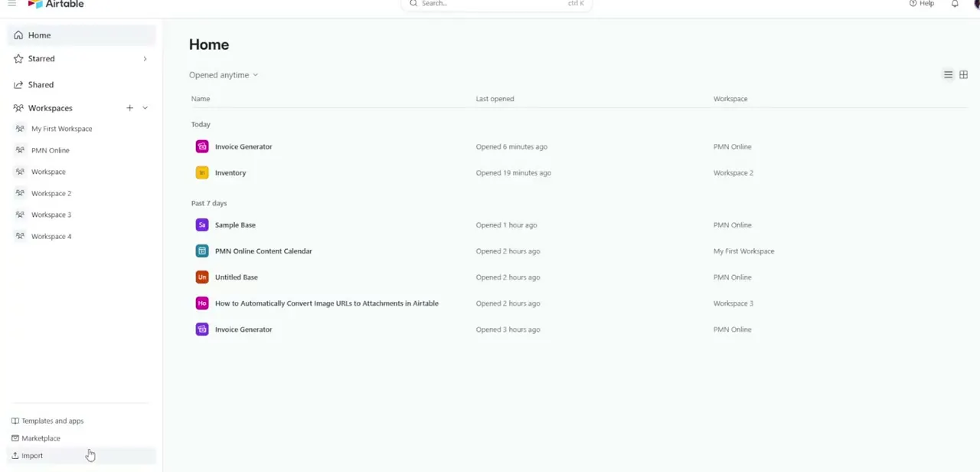Click the pink 'Ho' base icon
The width and height of the screenshot is (980, 472).
click(202, 303)
